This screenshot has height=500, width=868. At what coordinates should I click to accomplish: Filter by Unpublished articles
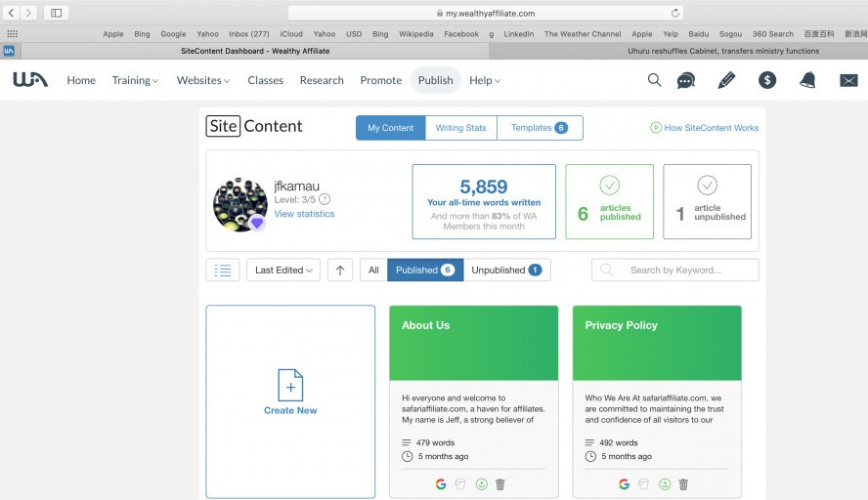506,270
